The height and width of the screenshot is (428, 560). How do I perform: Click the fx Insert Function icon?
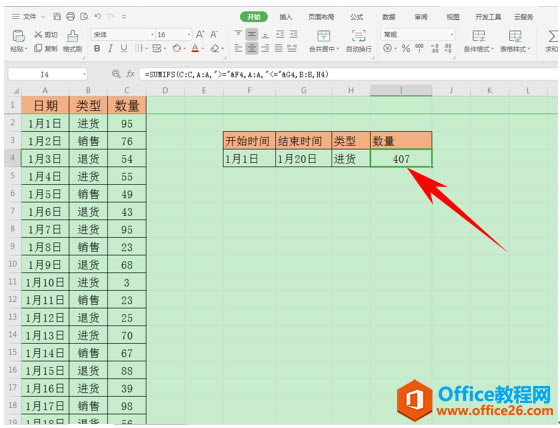click(x=130, y=74)
